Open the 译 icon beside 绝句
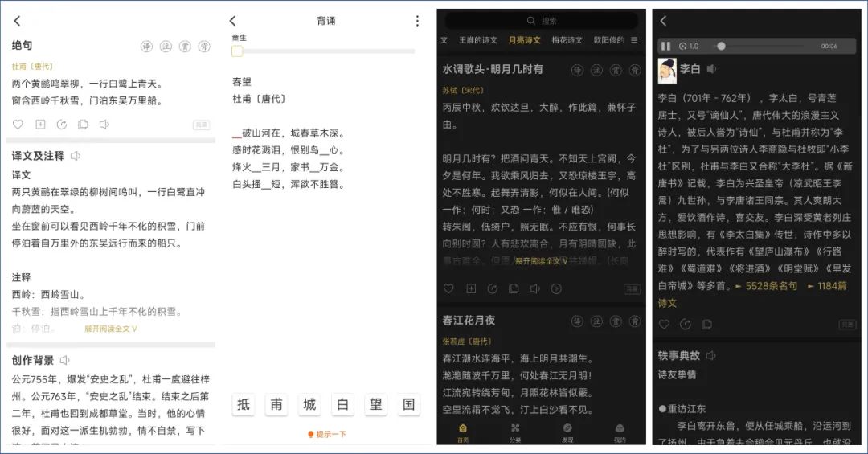The image size is (868, 454). pos(146,47)
